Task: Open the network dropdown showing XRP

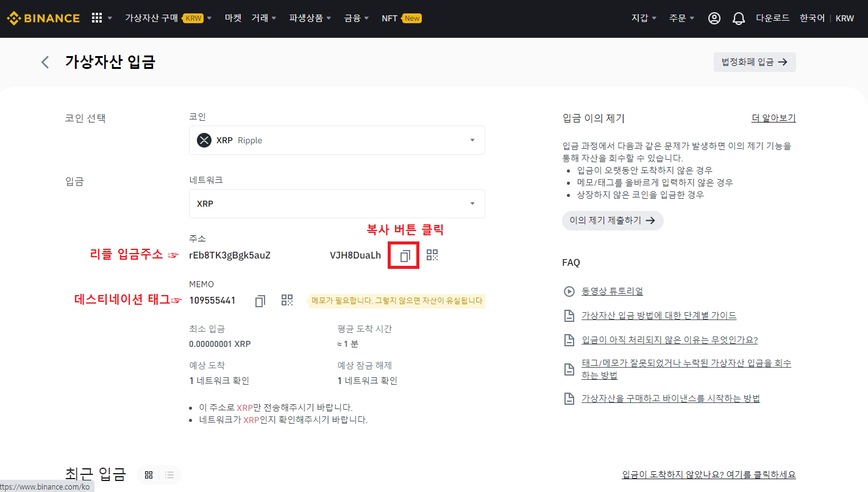Action: [337, 204]
